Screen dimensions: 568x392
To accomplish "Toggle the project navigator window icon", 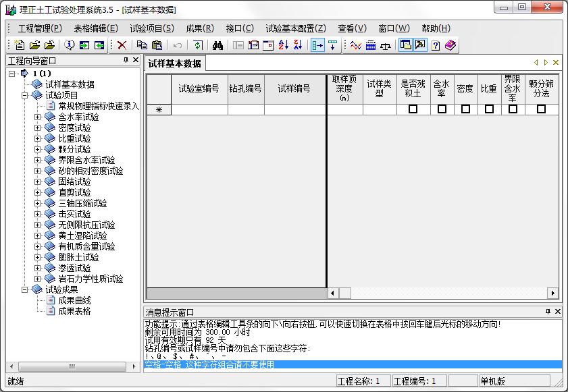I will [x=405, y=45].
